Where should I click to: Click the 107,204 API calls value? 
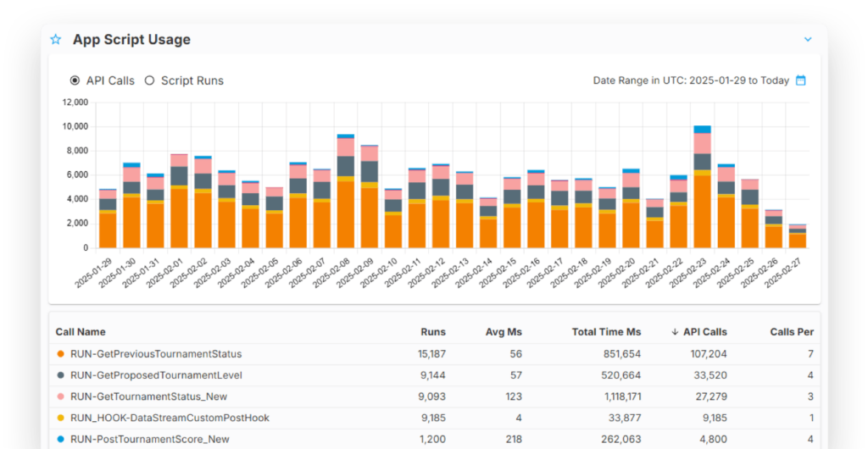coord(709,354)
